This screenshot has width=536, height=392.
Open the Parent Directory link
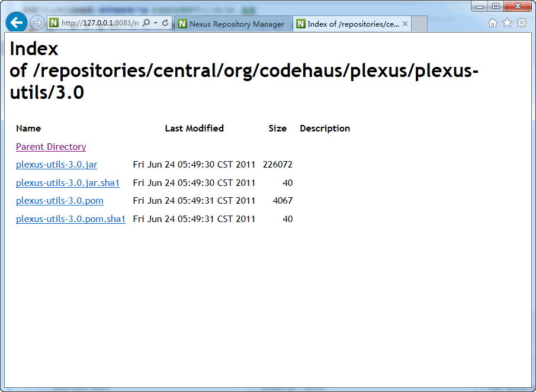pyautogui.click(x=51, y=147)
